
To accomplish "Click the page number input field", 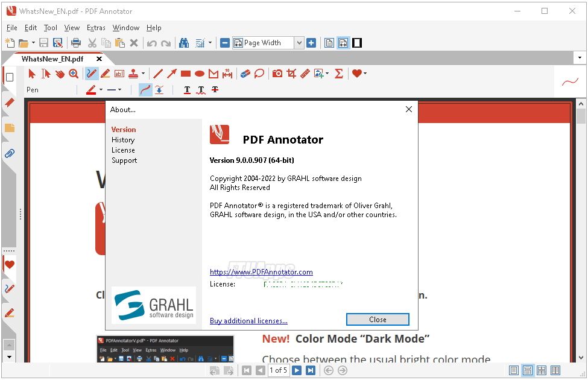I will (x=278, y=370).
